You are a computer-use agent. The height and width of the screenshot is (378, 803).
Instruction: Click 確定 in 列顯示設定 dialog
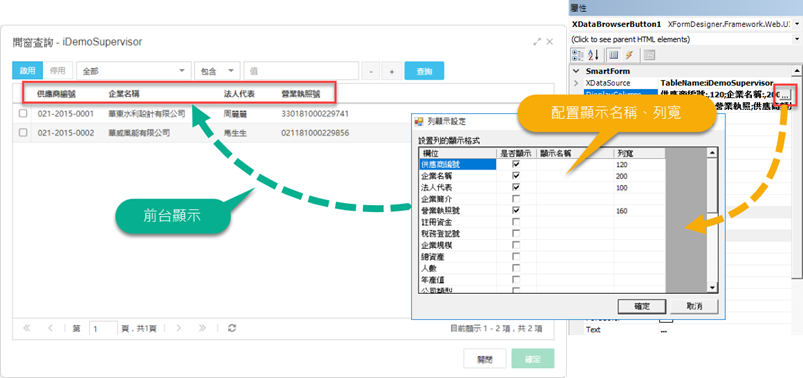[x=642, y=306]
